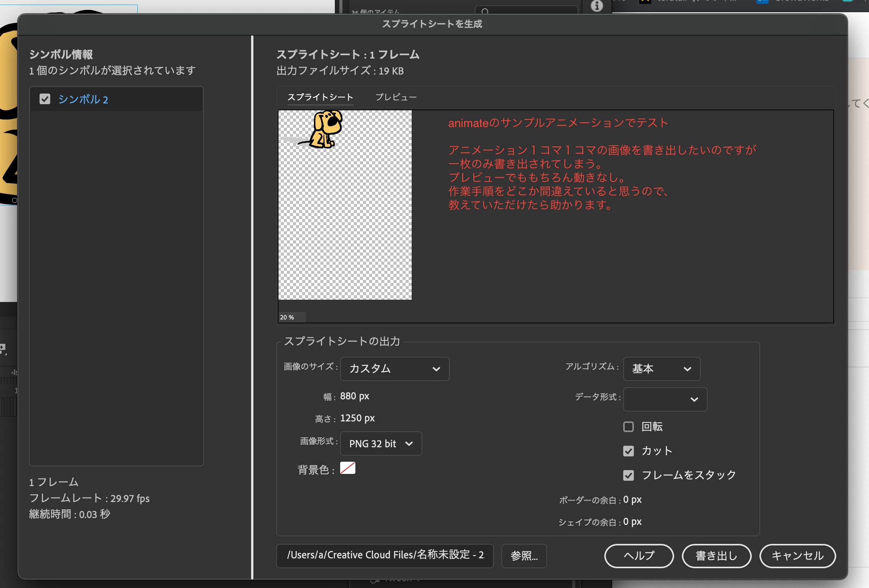Click the 参照... browse button
The image size is (869, 588).
(524, 556)
